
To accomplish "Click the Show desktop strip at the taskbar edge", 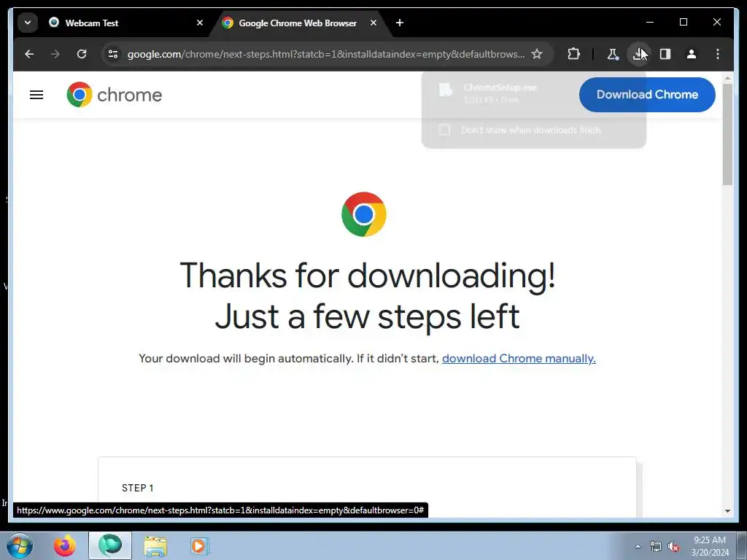I will coord(743,545).
